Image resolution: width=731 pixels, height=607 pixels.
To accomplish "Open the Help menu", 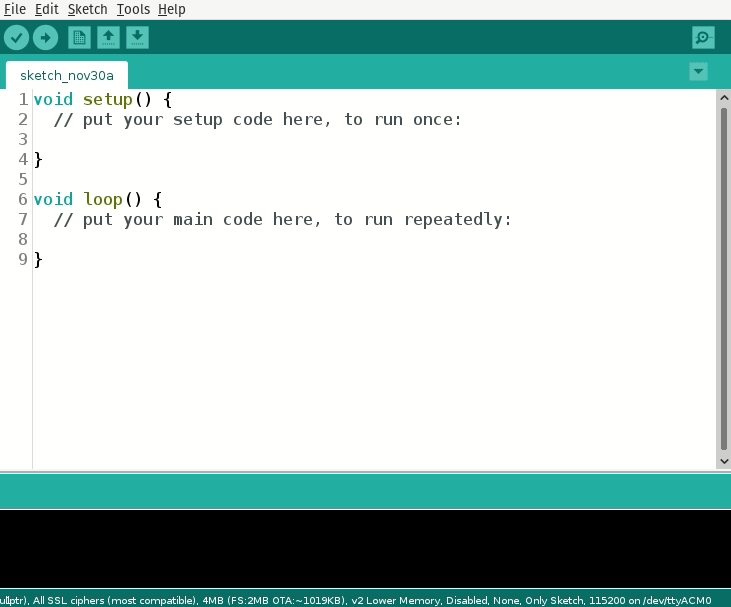I will click(172, 9).
